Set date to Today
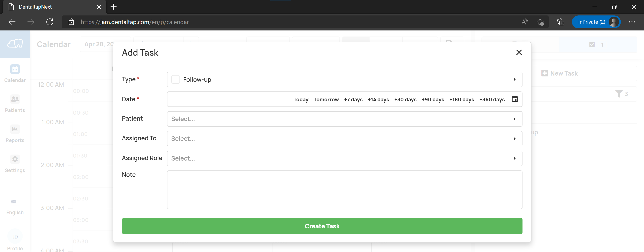Image resolution: width=644 pixels, height=252 pixels. click(301, 100)
